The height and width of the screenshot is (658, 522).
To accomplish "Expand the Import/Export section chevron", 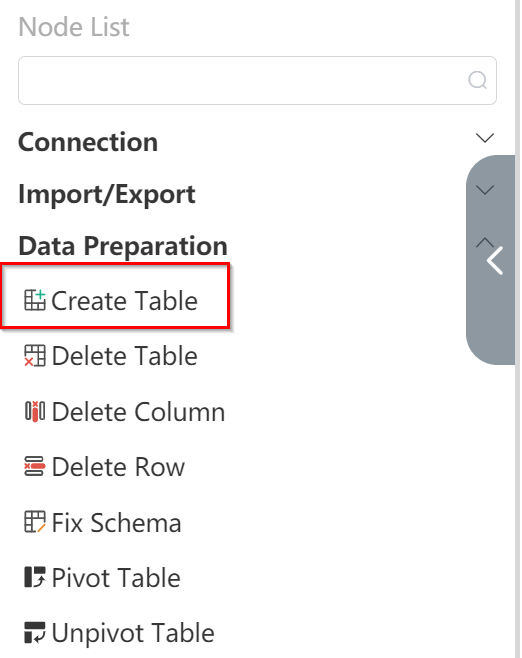I will [485, 190].
